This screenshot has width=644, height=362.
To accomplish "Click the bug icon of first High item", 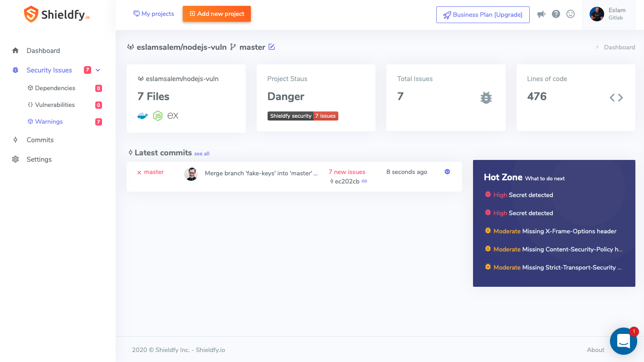I will click(488, 194).
